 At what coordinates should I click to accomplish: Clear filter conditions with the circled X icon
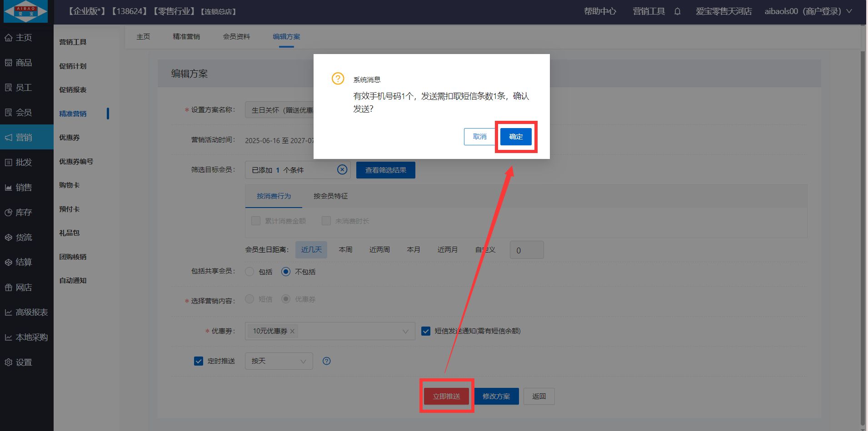pos(342,169)
